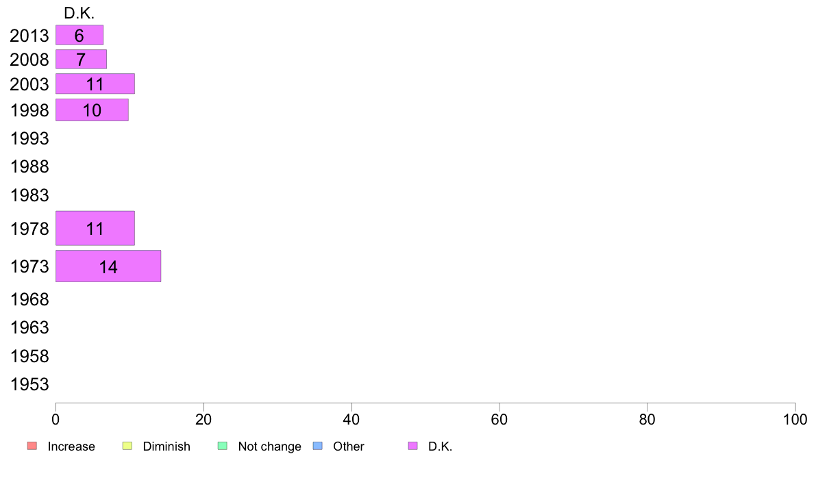
Task: Click the D.K. column header label
Action: [x=79, y=14]
